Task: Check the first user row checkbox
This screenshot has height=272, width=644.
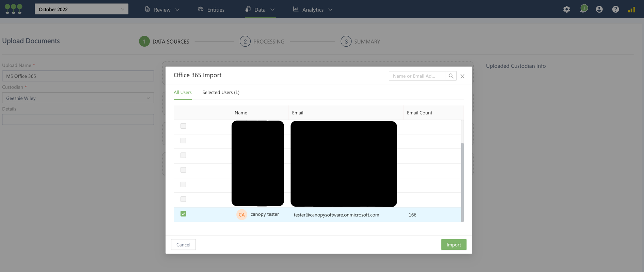Action: pos(183,126)
